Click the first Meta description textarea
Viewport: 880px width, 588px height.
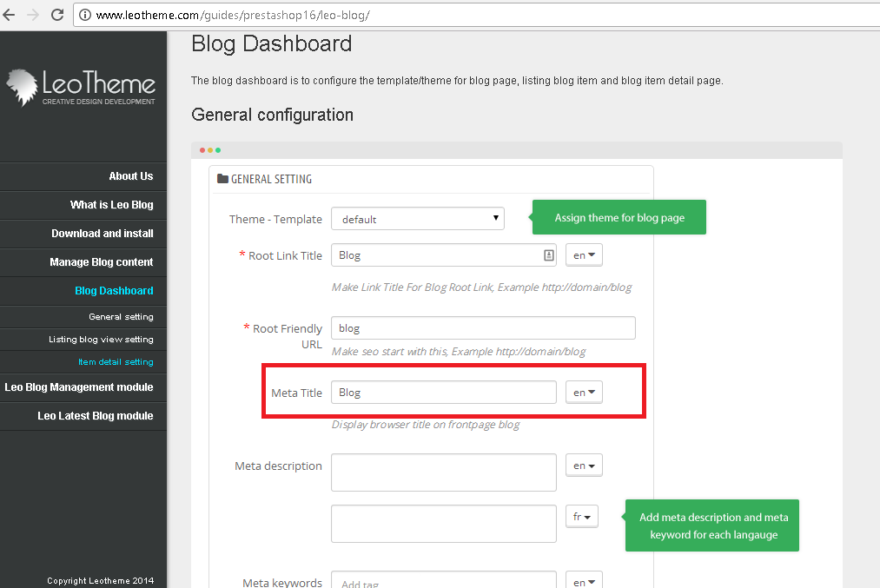point(443,472)
